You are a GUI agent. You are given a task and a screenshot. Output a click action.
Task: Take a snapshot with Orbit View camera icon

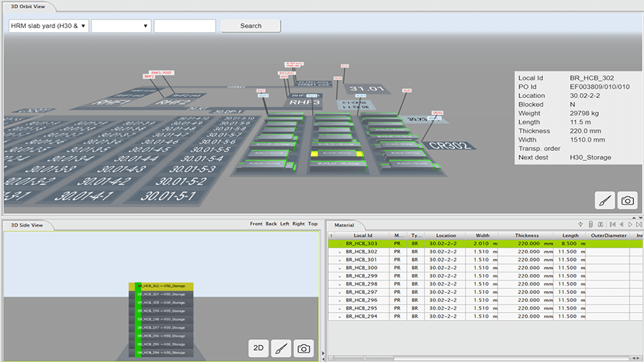(628, 201)
